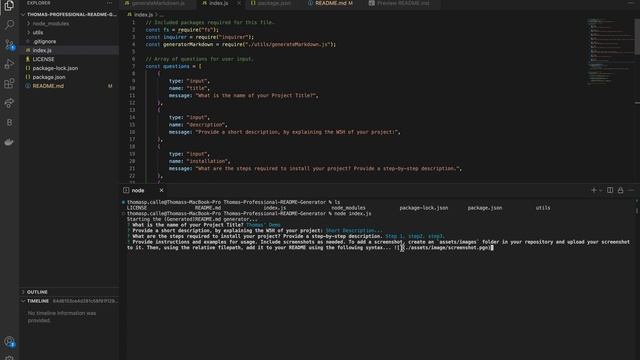The height and width of the screenshot is (360, 640).
Task: Click the 'node index.js' command in terminal
Action: tap(353, 213)
